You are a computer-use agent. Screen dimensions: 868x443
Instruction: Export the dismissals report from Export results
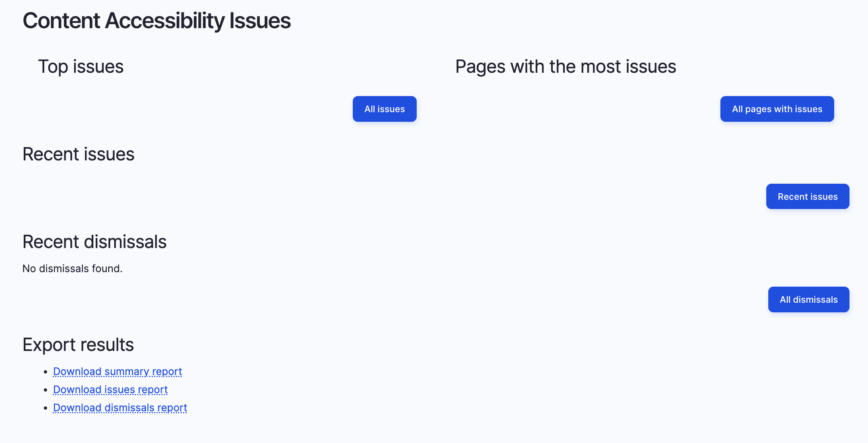click(120, 408)
